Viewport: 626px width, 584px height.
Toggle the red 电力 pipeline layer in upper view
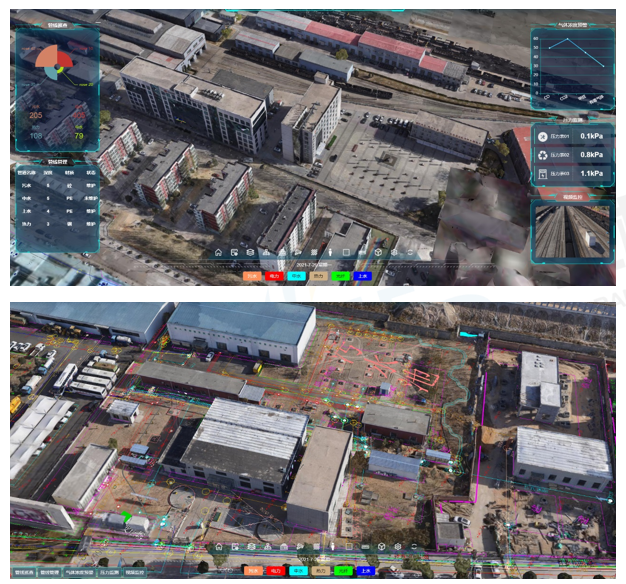(274, 275)
